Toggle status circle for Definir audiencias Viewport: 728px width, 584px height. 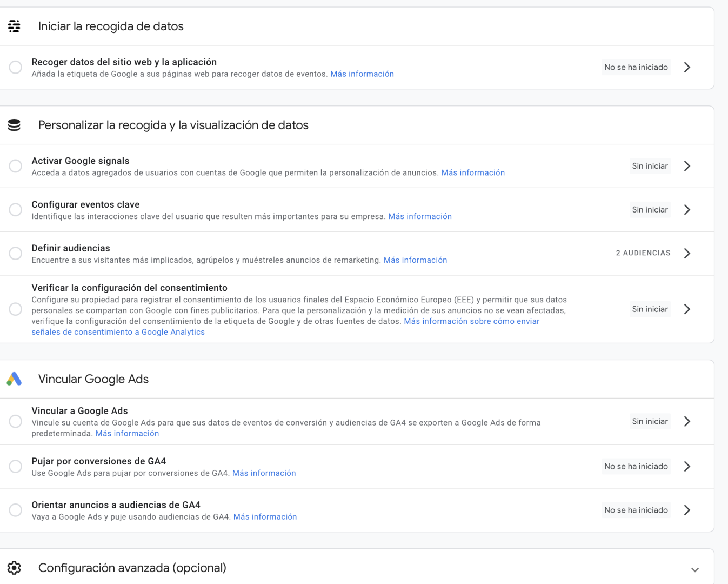click(16, 253)
